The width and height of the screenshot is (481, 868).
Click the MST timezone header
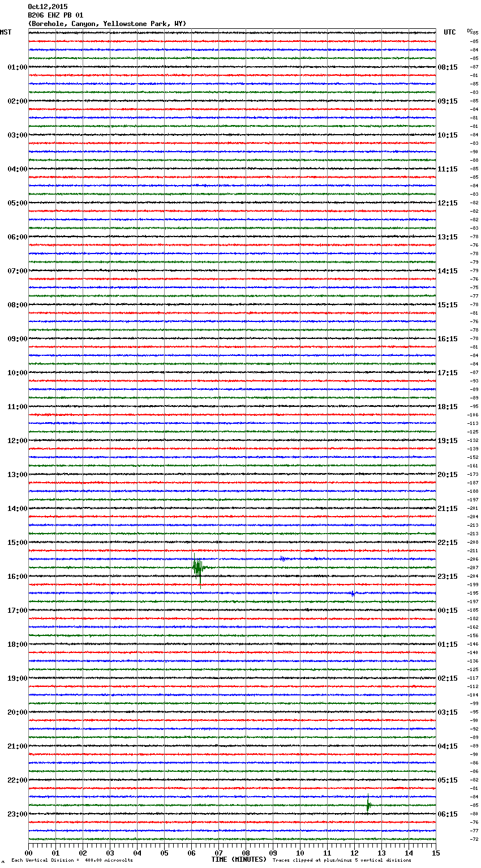6,32
